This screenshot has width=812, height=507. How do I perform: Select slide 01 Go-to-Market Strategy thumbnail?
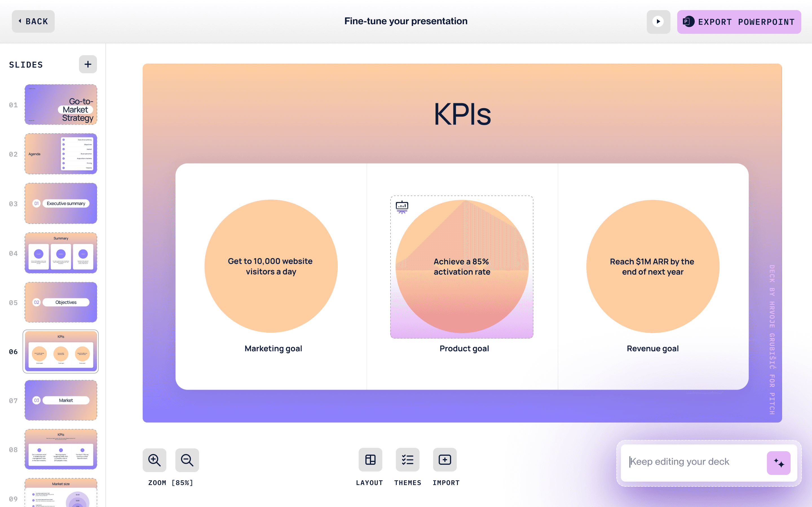coord(61,104)
